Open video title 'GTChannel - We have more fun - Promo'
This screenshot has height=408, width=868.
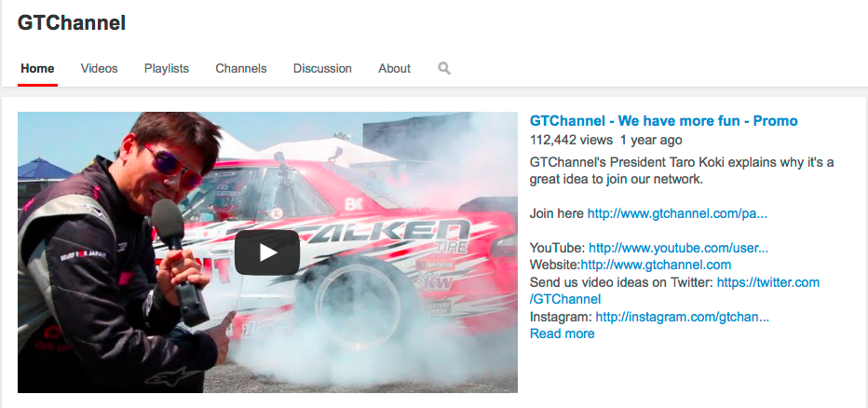coord(663,121)
